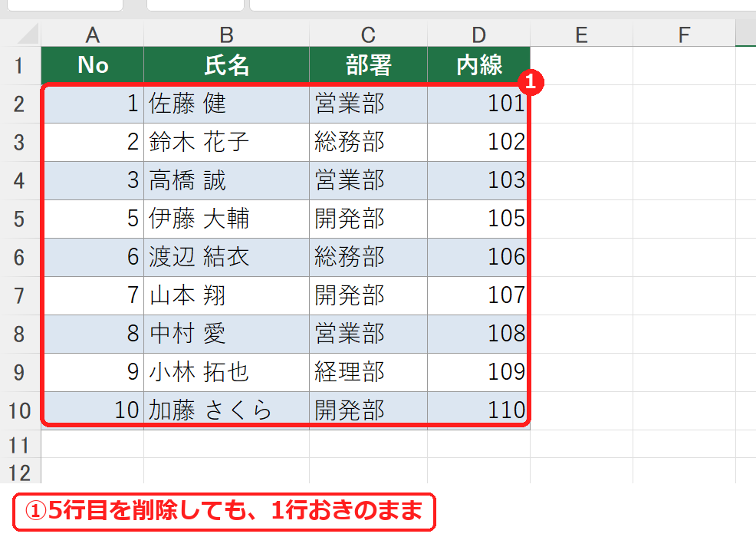Viewport: 756px width, 537px height.
Task: Select row 9 header
Action: 19,373
